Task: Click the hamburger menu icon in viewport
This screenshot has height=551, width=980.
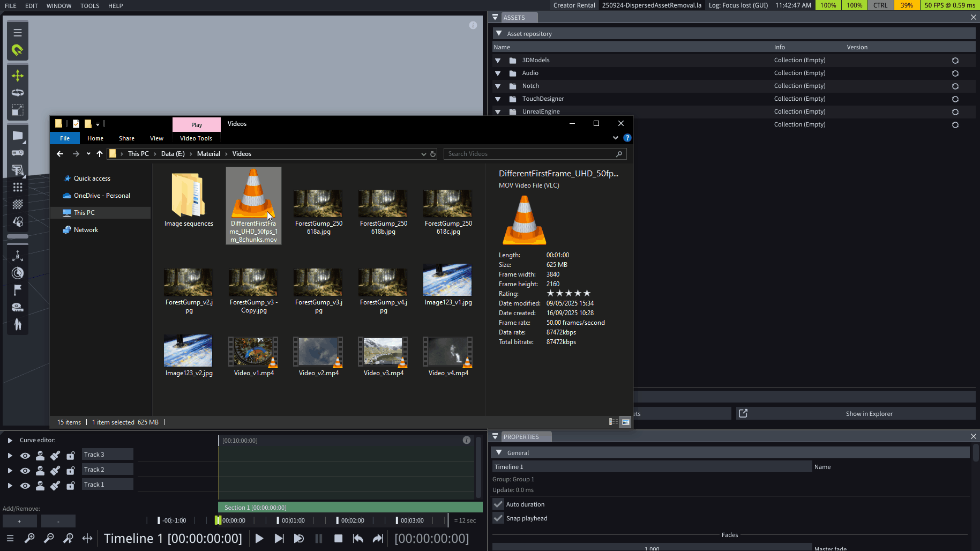Action: (x=18, y=33)
